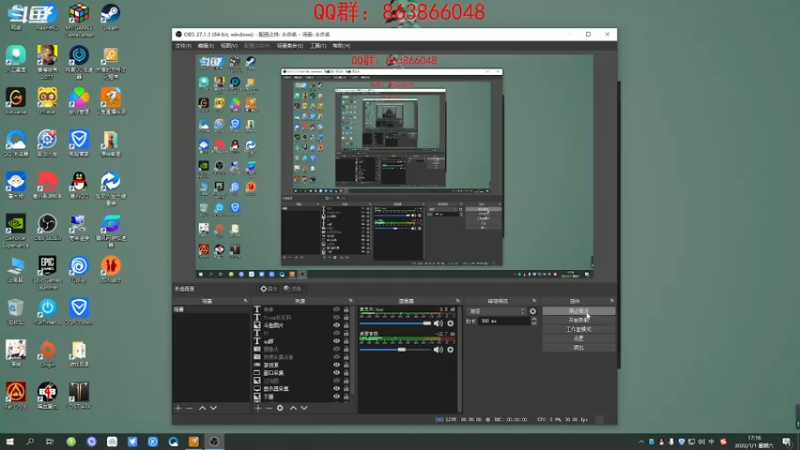Remove selected scene with minus button
The height and width of the screenshot is (450, 800).
pos(189,408)
